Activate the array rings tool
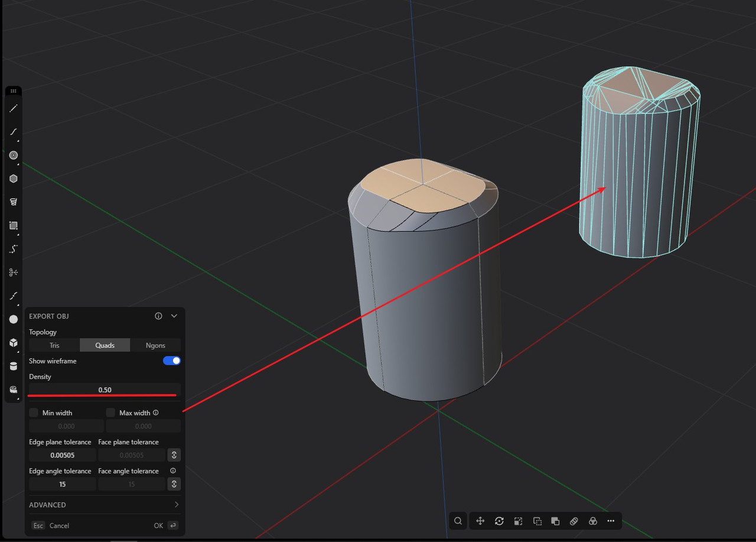Image resolution: width=756 pixels, height=542 pixels. tap(574, 521)
